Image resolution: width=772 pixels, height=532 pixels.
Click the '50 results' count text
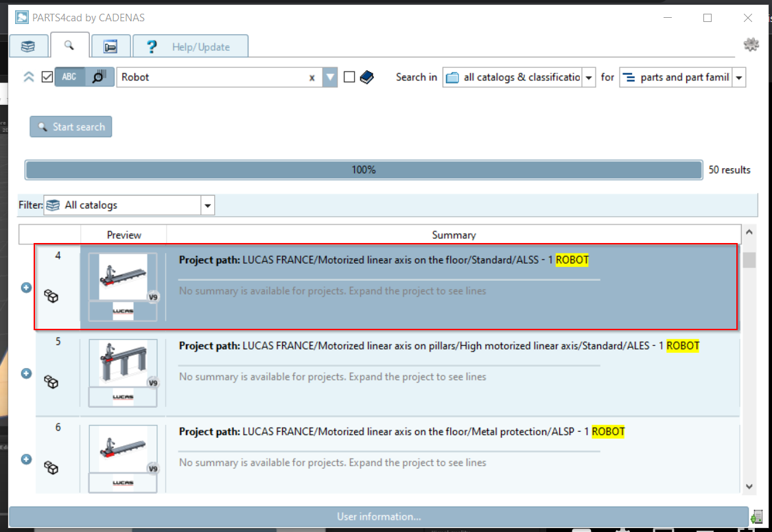[x=729, y=170]
